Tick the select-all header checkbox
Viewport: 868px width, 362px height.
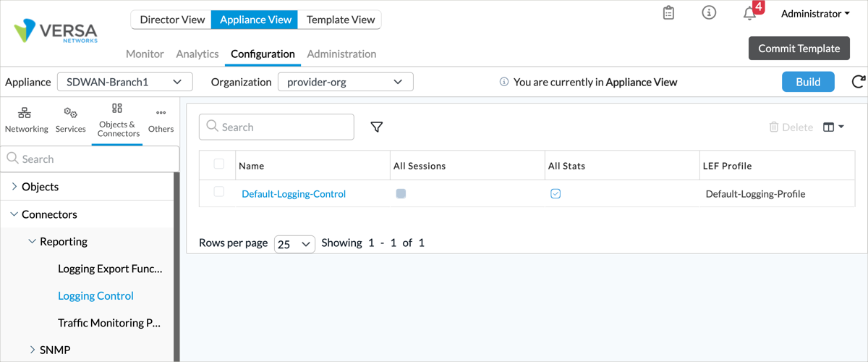219,164
